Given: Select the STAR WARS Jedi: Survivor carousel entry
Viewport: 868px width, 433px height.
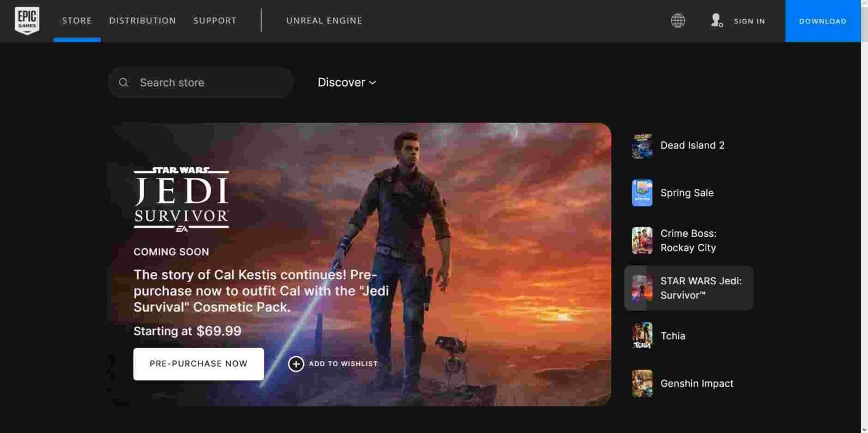Looking at the screenshot, I should [688, 288].
